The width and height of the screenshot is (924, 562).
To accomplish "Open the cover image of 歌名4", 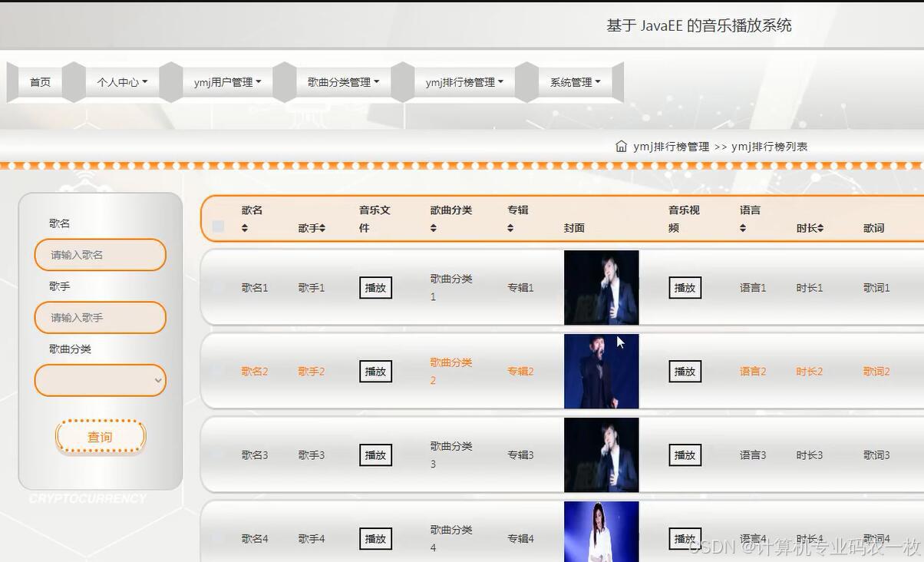I will [601, 531].
